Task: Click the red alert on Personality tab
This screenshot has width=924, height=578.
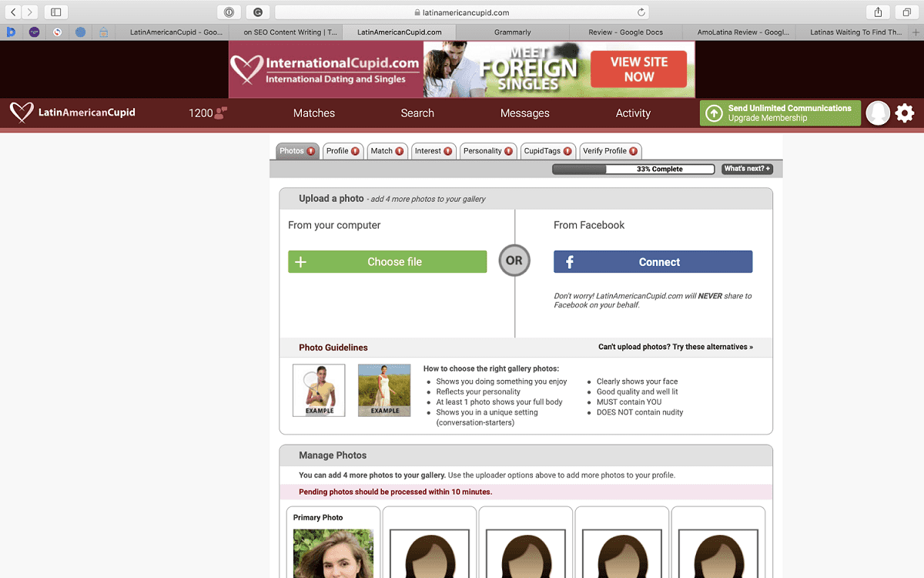Action: tap(508, 151)
